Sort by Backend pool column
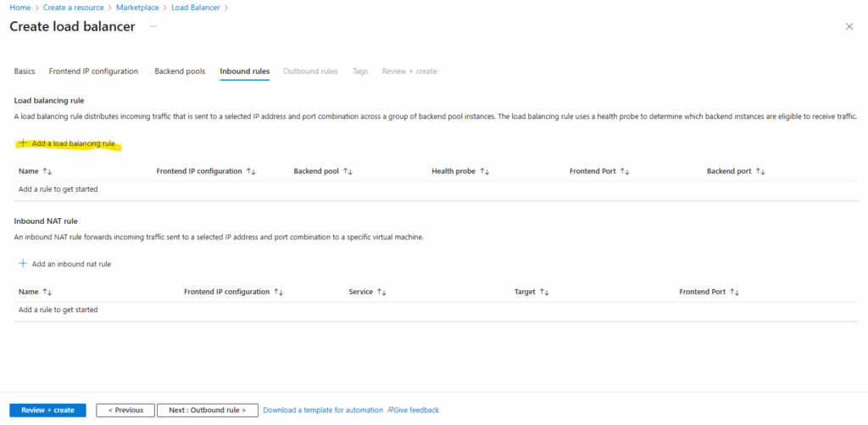The image size is (868, 425). [348, 171]
